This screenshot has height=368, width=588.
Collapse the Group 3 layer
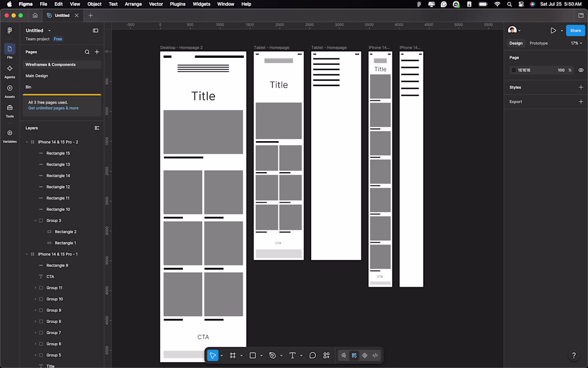[x=35, y=220]
